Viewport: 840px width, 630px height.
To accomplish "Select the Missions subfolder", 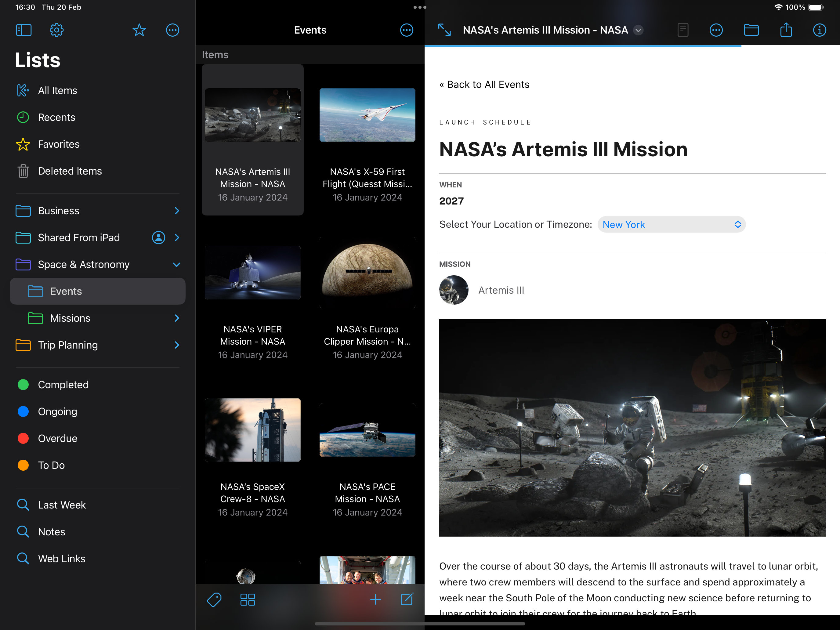I will [x=98, y=318].
